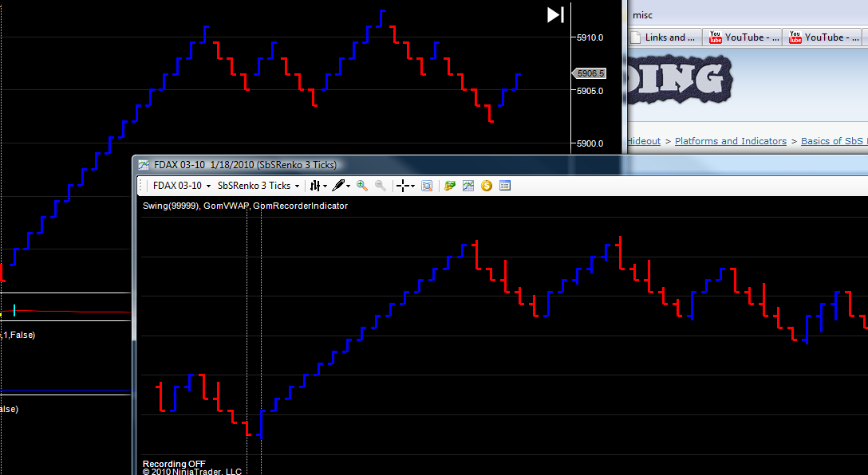
Task: Click the toolbar grip handle
Action: tap(141, 186)
